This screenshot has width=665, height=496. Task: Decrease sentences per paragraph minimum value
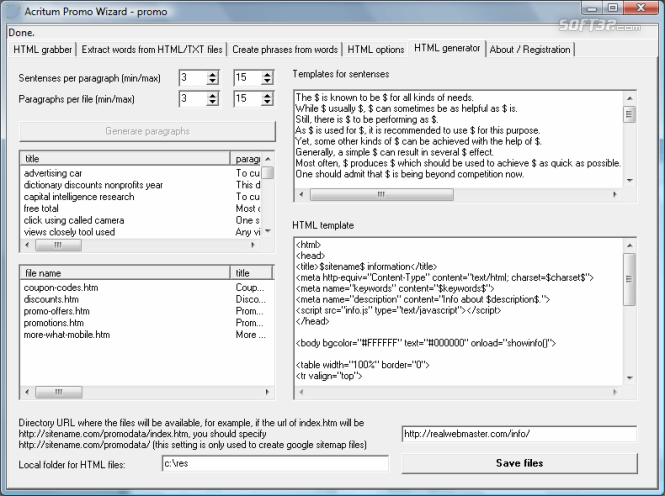click(x=212, y=81)
